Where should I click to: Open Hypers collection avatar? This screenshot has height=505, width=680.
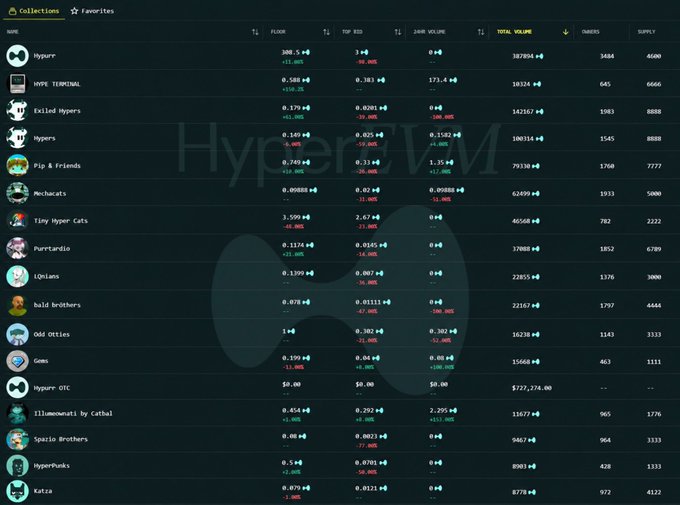(17, 138)
